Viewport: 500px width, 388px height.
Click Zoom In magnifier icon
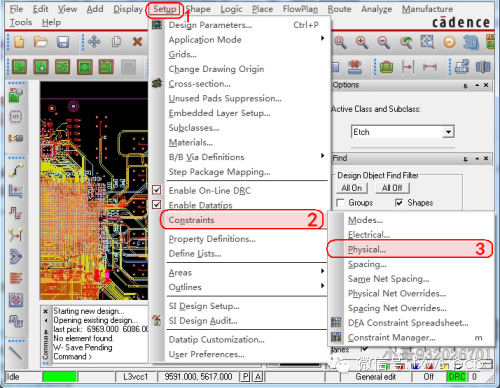tap(362, 43)
